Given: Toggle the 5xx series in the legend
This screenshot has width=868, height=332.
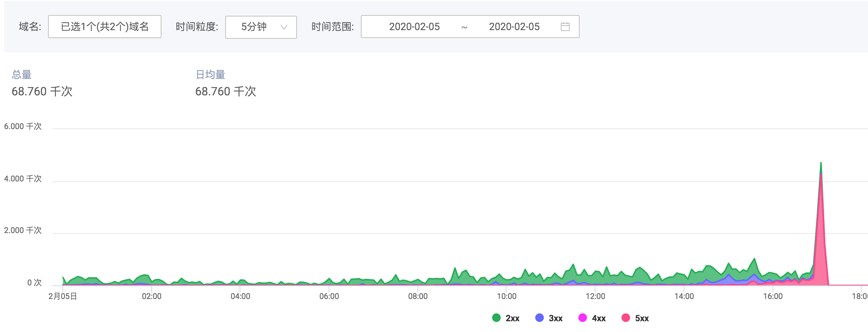Looking at the screenshot, I should pyautogui.click(x=635, y=318).
